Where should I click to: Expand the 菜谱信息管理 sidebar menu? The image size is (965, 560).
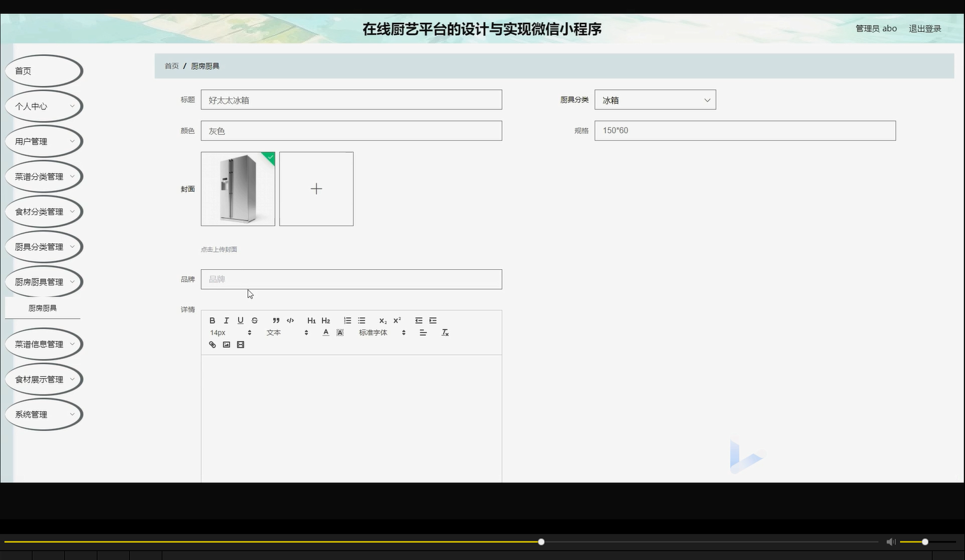(x=43, y=344)
